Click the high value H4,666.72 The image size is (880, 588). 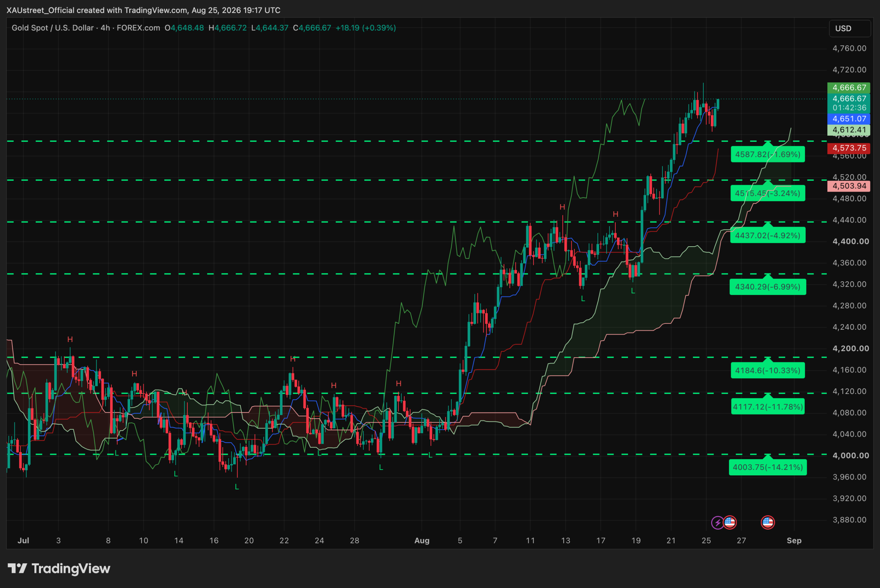tap(228, 28)
